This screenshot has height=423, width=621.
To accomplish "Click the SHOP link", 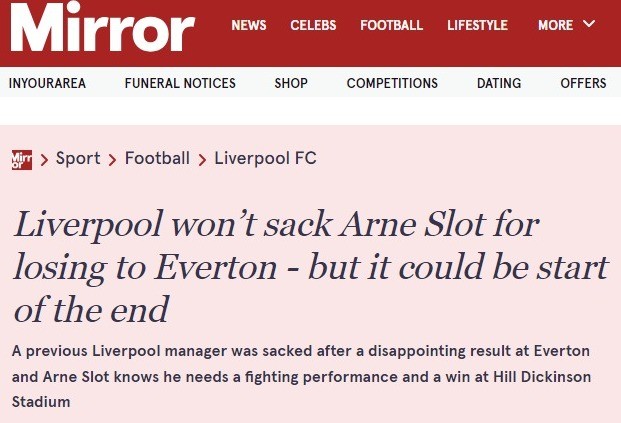I will point(291,84).
